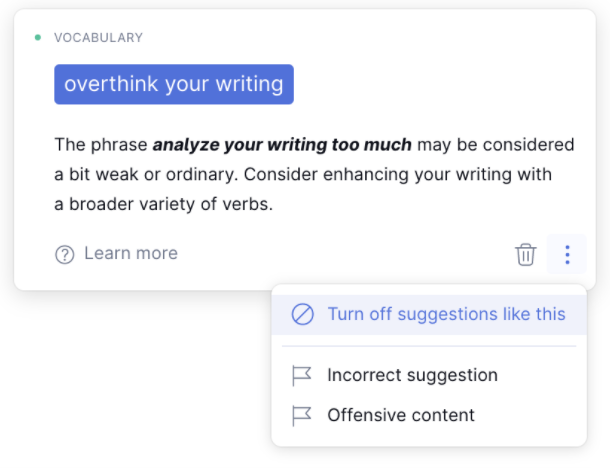
Task: Click the bold phrase "analyze your writing too much"
Action: pos(282,145)
